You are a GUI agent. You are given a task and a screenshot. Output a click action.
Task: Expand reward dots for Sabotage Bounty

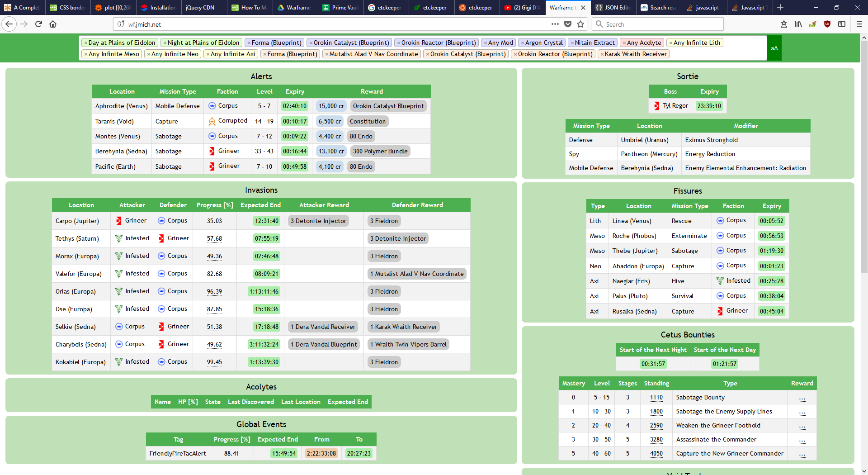[x=802, y=398]
